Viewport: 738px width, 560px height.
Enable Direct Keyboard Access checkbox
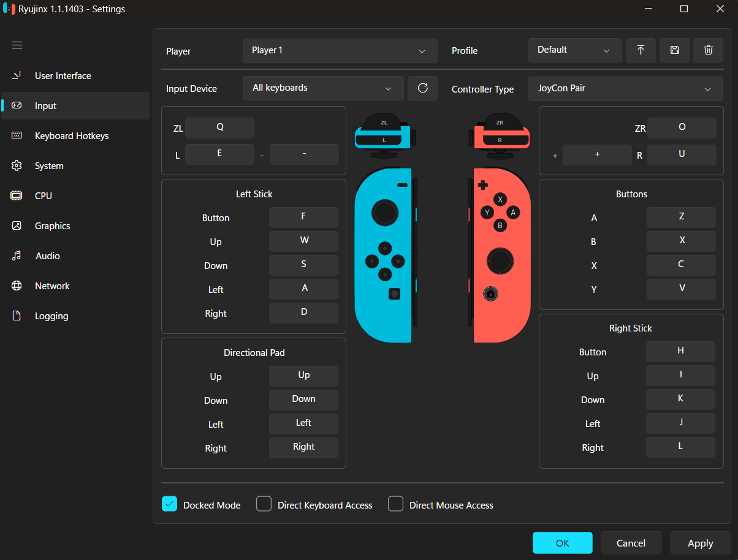click(264, 504)
